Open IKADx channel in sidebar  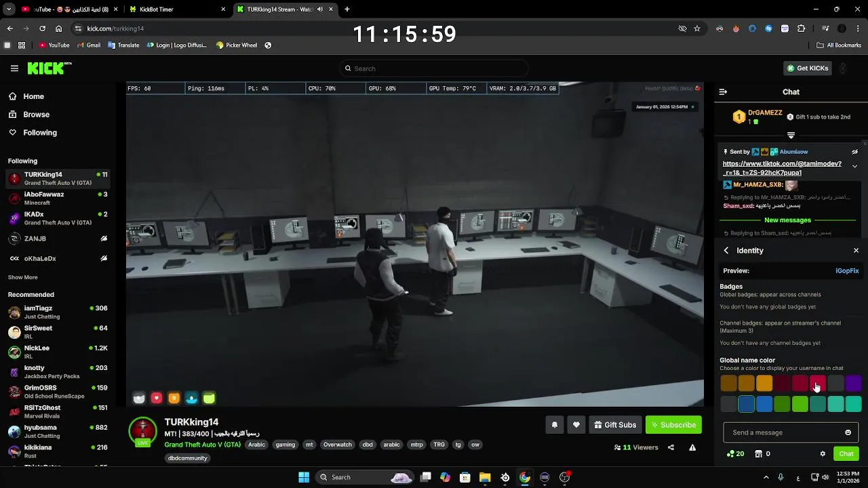pos(58,218)
